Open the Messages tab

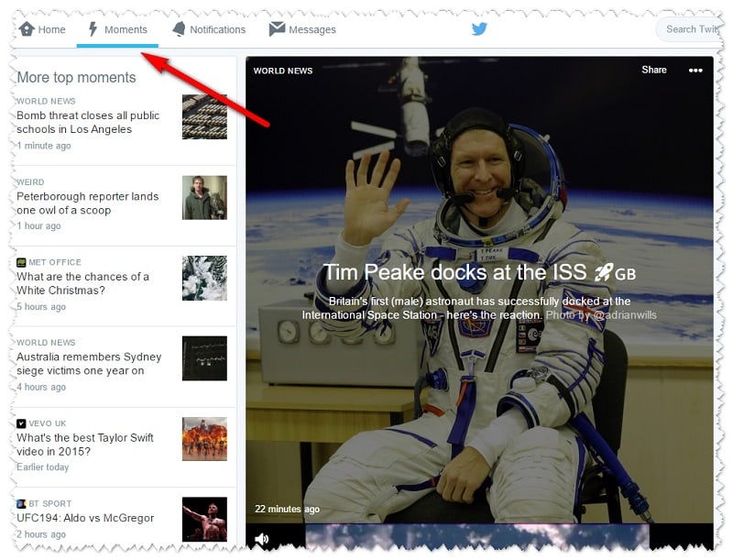pos(302,29)
